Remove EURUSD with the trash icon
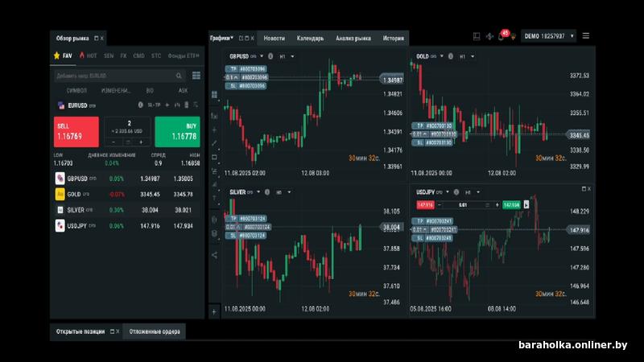 point(187,105)
